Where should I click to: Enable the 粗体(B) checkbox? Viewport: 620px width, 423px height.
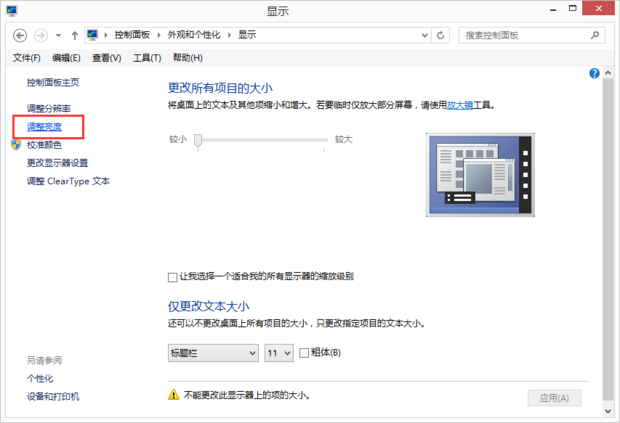coord(304,353)
